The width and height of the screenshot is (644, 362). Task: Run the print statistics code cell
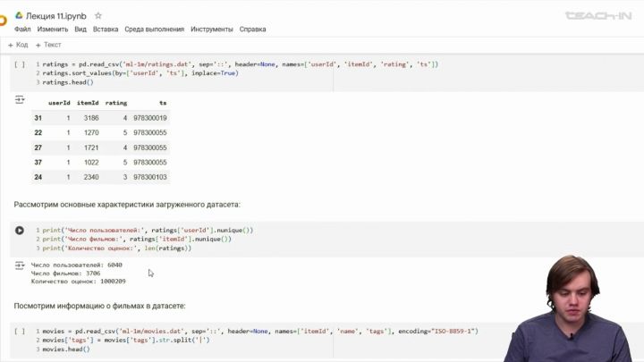(x=20, y=231)
